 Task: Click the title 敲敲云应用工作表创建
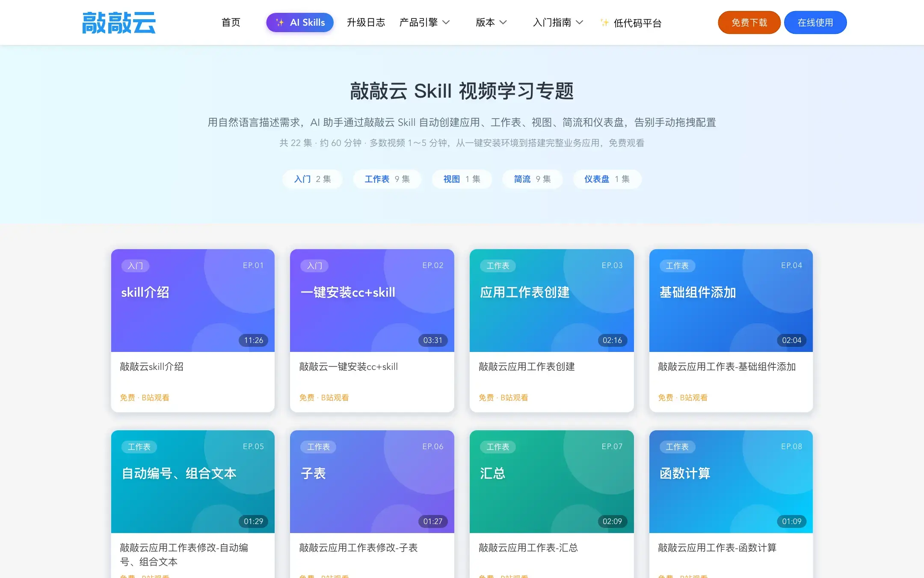click(527, 366)
